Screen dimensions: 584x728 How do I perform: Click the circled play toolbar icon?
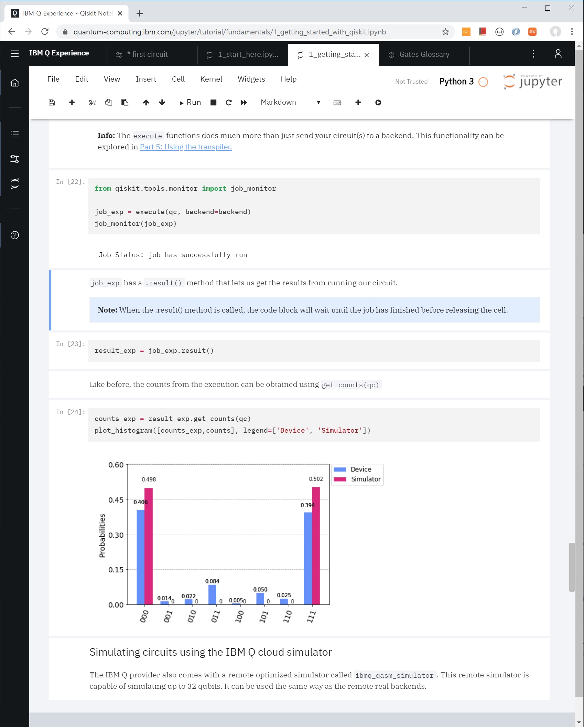point(378,103)
